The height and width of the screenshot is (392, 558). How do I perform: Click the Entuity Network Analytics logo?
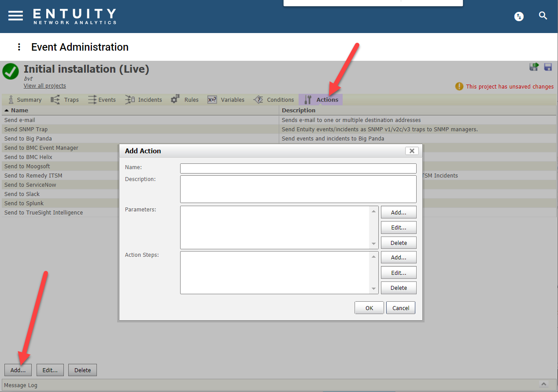click(x=75, y=16)
